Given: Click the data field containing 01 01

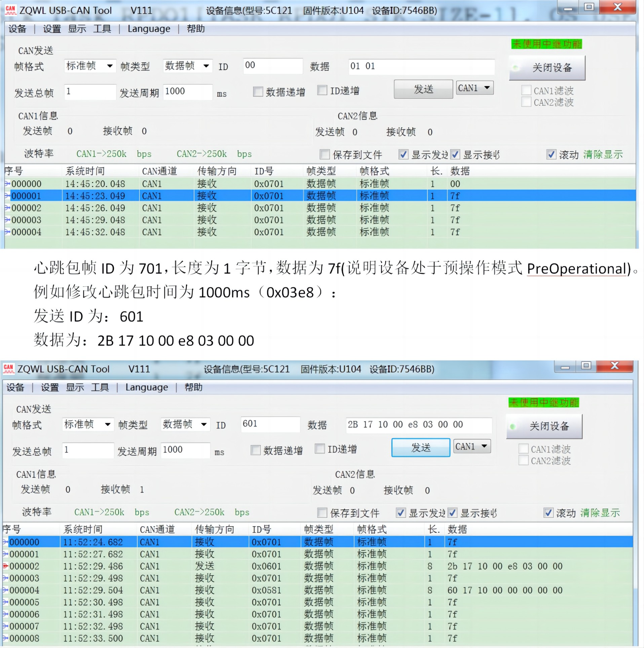Looking at the screenshot, I should [x=421, y=66].
